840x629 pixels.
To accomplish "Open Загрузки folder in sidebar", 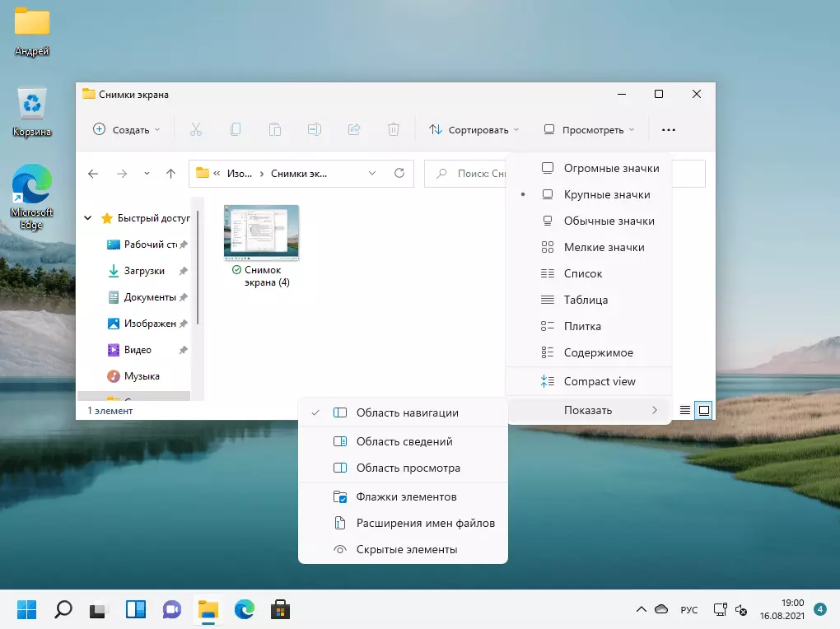I will (144, 271).
